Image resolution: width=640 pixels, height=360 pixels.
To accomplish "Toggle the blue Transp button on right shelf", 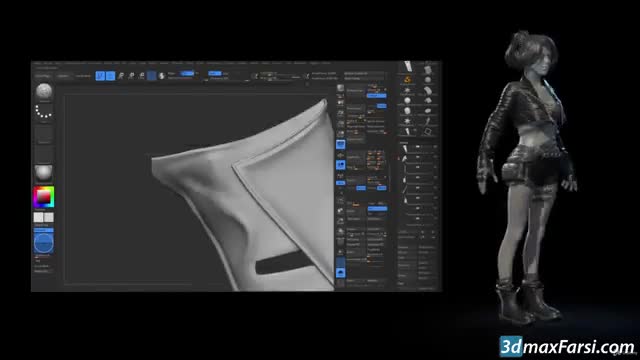I will pos(340,164).
